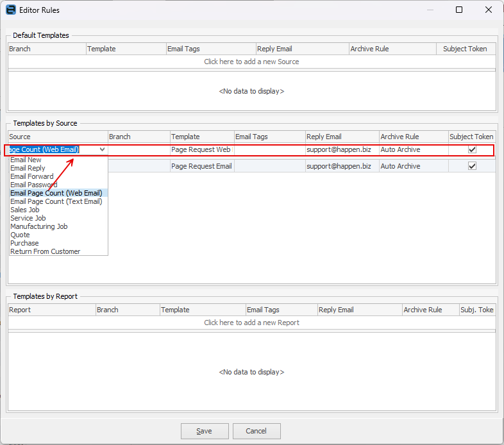Screen dimensions: 504x445
Task: Select Email New from the source list
Action: click(58, 160)
